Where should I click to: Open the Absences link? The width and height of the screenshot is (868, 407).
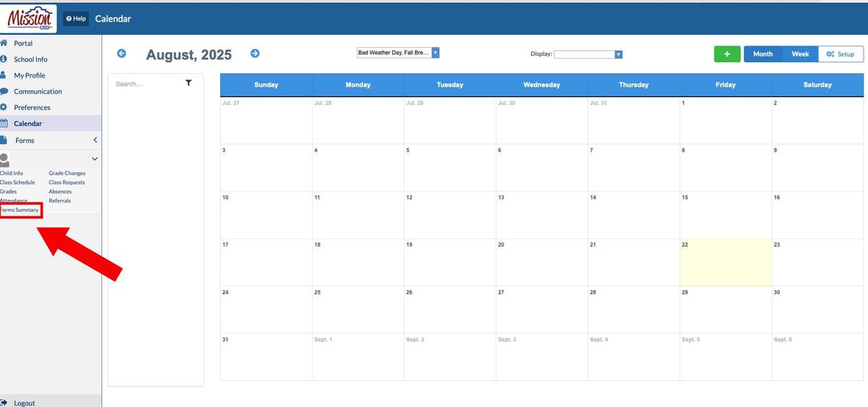tap(60, 191)
